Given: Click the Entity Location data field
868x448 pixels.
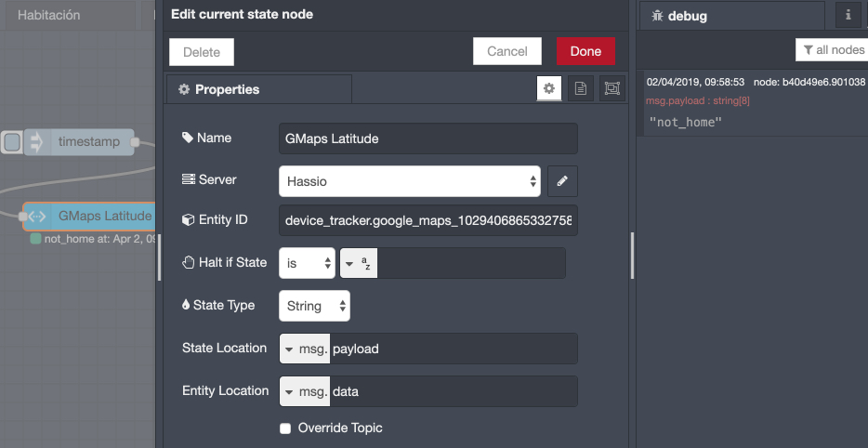Looking at the screenshot, I should point(454,391).
